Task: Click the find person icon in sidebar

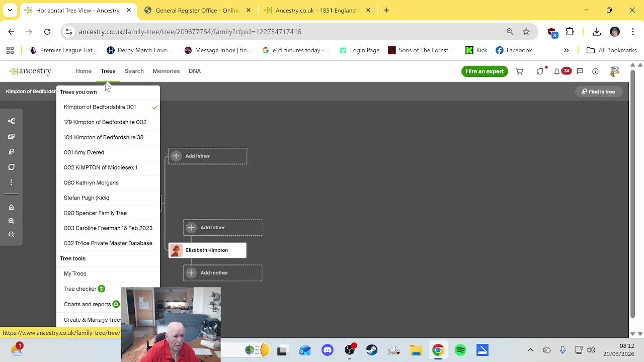Action: tap(11, 151)
